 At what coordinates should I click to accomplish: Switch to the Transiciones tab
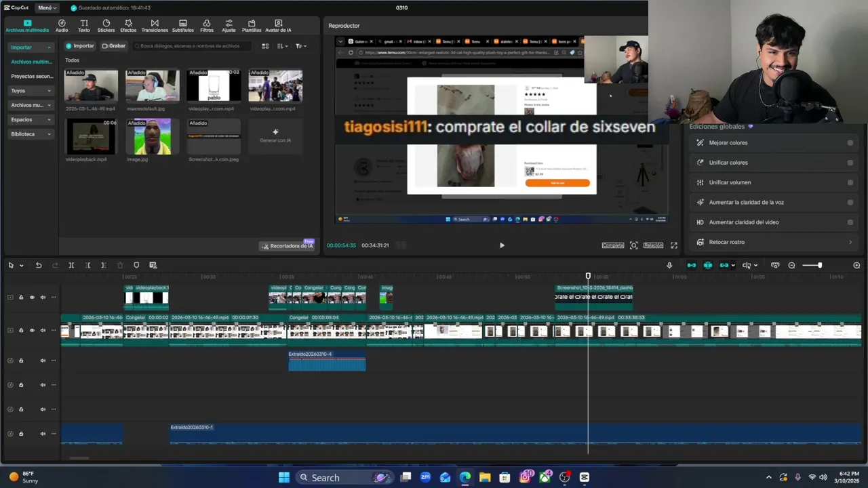(x=155, y=26)
